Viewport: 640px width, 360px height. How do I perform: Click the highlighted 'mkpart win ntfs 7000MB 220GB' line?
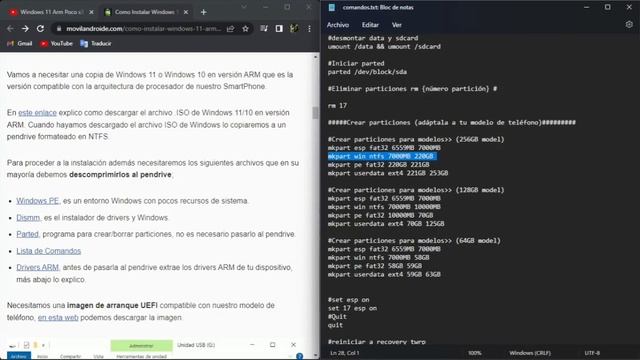tap(382, 156)
